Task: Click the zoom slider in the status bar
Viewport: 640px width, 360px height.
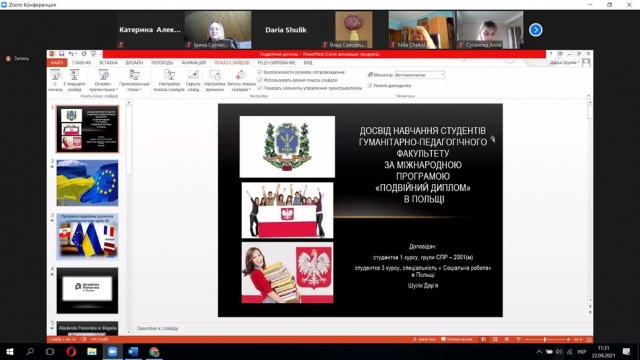Action: [544, 339]
